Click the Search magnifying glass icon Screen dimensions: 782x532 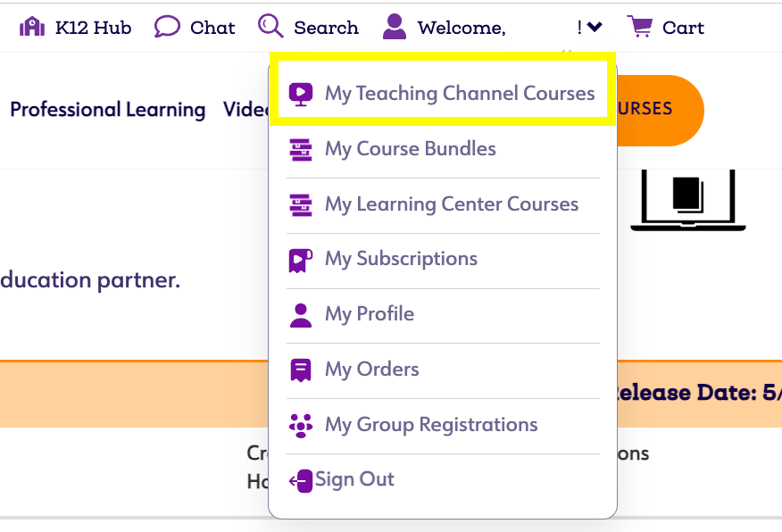[270, 26]
